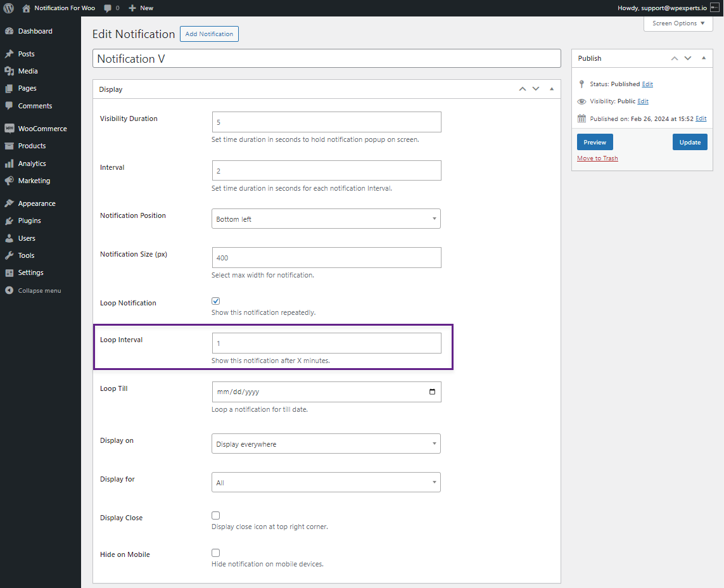Click Move to Trash link
This screenshot has width=724, height=588.
[597, 158]
